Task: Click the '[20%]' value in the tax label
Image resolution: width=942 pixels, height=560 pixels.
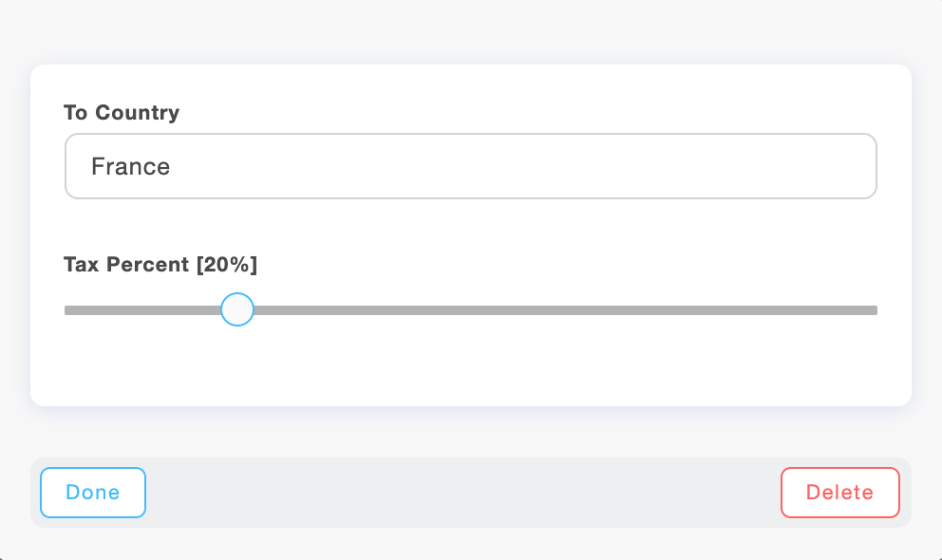Action: click(x=227, y=264)
